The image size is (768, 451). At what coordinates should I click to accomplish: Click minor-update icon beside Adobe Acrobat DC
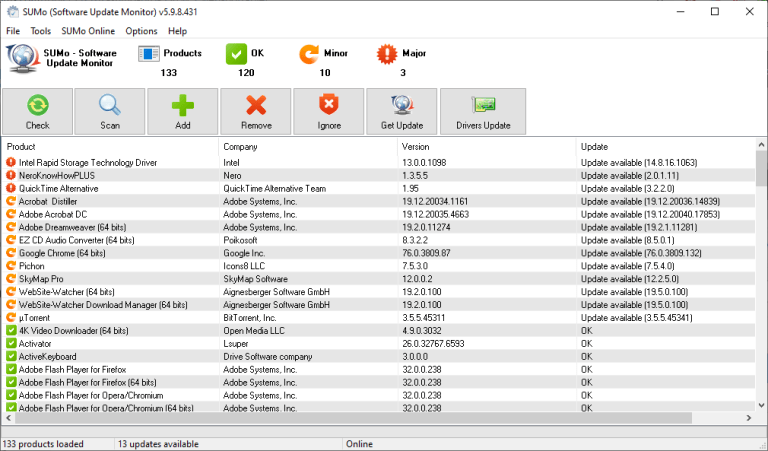(x=11, y=214)
